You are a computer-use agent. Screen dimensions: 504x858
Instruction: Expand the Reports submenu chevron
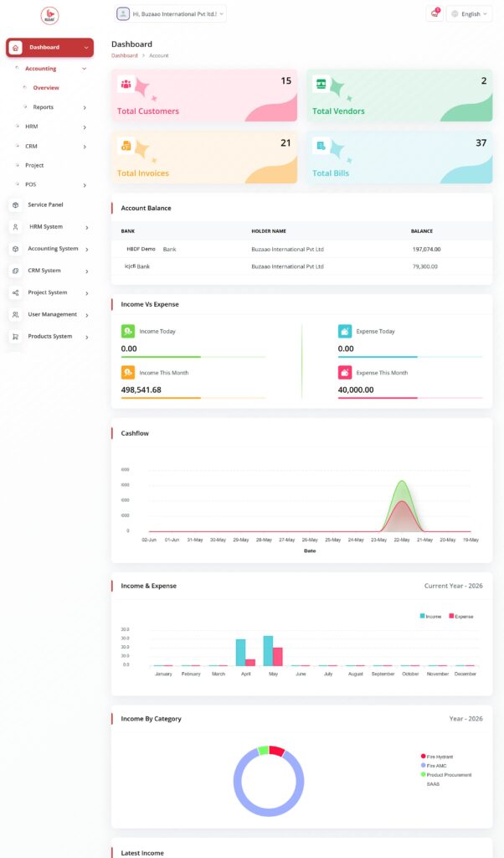click(x=85, y=108)
